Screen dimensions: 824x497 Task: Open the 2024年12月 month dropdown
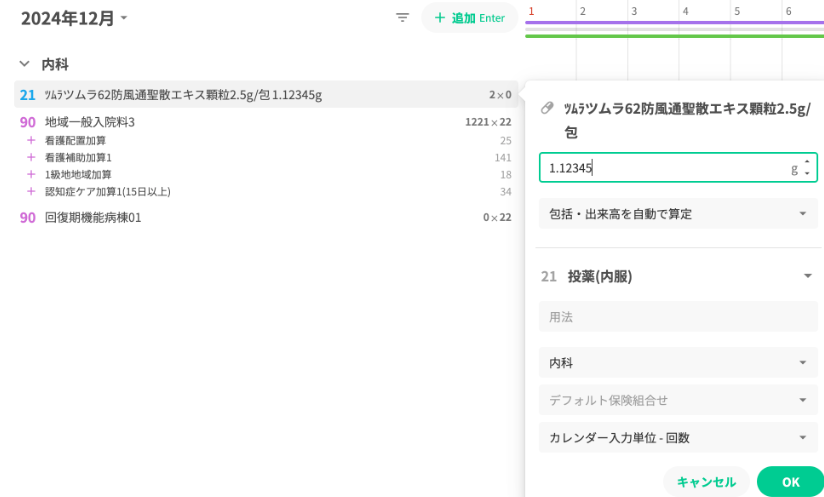point(75,18)
